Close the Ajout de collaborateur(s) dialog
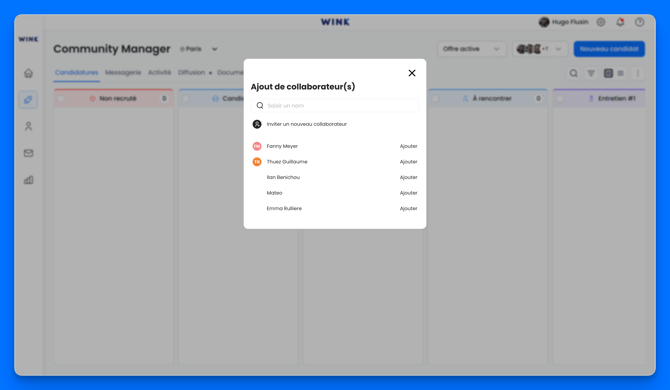The height and width of the screenshot is (390, 670). (x=411, y=73)
